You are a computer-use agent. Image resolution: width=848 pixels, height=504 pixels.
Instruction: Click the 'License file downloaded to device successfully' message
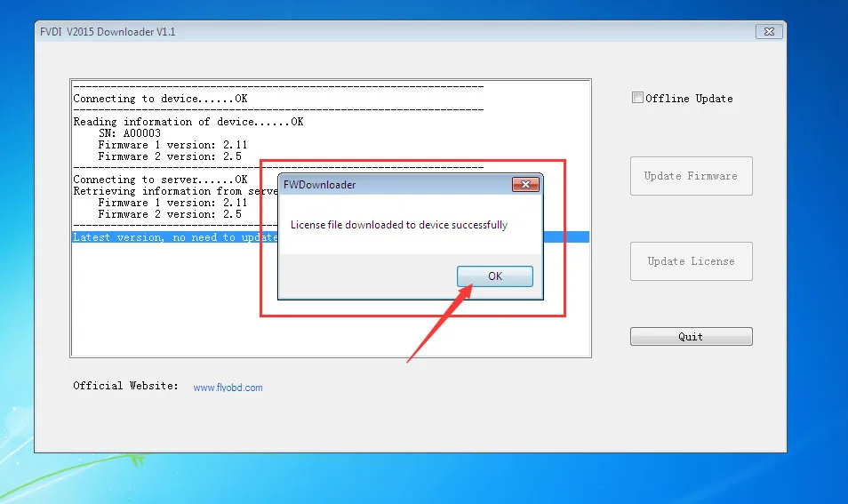click(x=398, y=225)
